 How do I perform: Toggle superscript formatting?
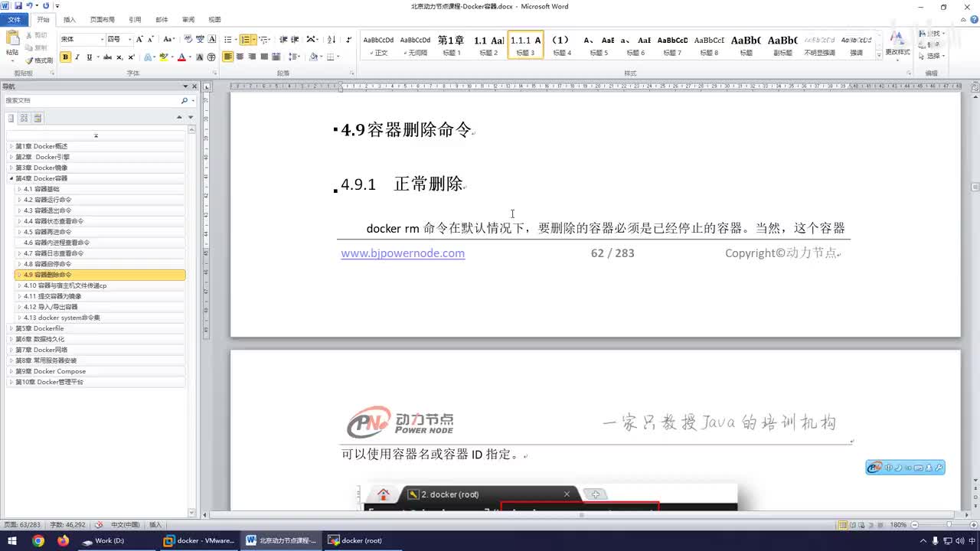coord(131,57)
